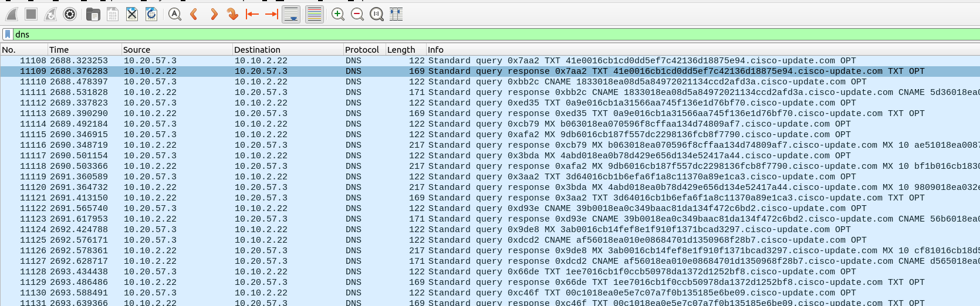This screenshot has width=980, height=306.
Task: Jump to the last packet
Action: point(272,14)
